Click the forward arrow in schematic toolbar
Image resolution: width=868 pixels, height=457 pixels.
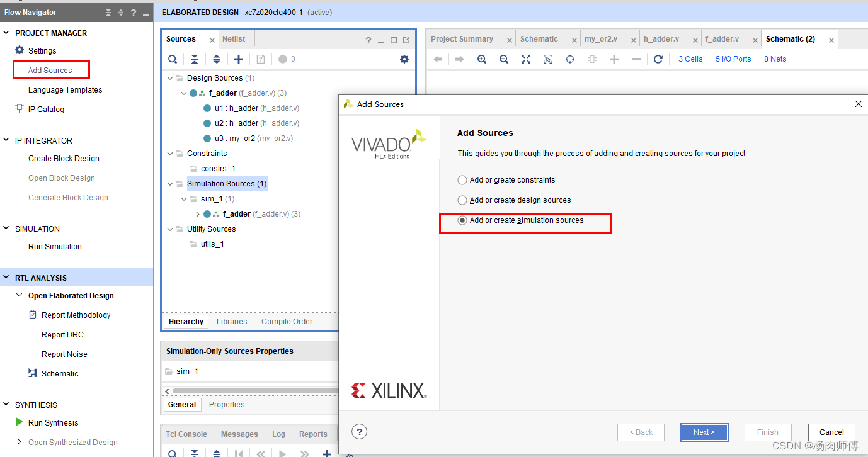(x=460, y=59)
